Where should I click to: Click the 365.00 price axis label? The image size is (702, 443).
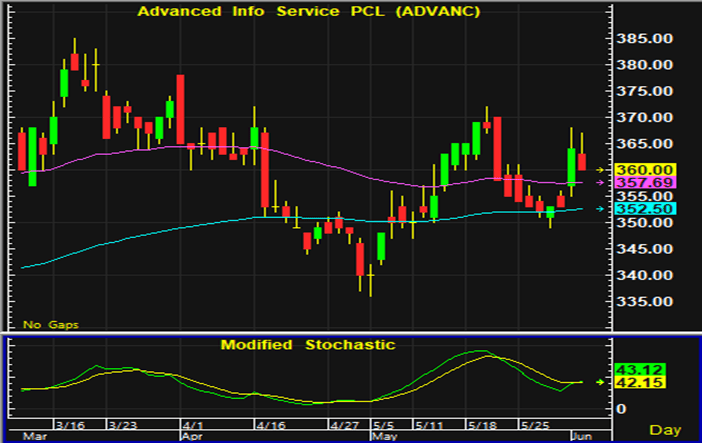click(x=644, y=144)
